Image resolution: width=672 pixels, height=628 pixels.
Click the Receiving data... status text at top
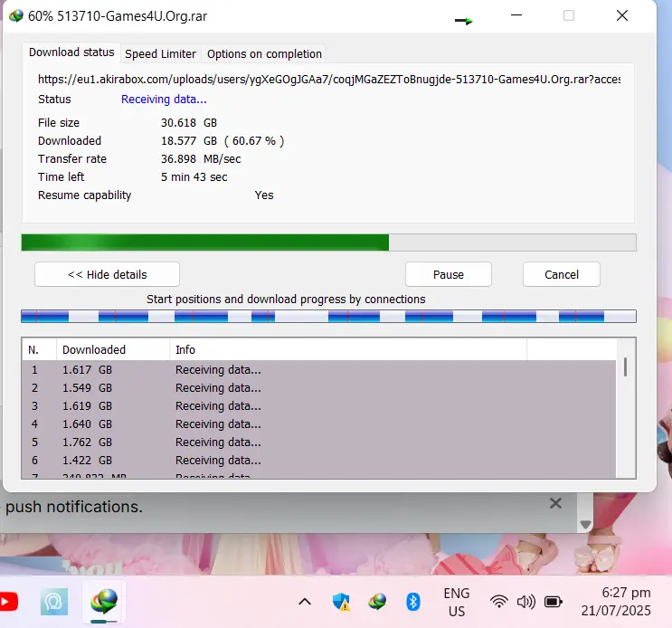(164, 100)
